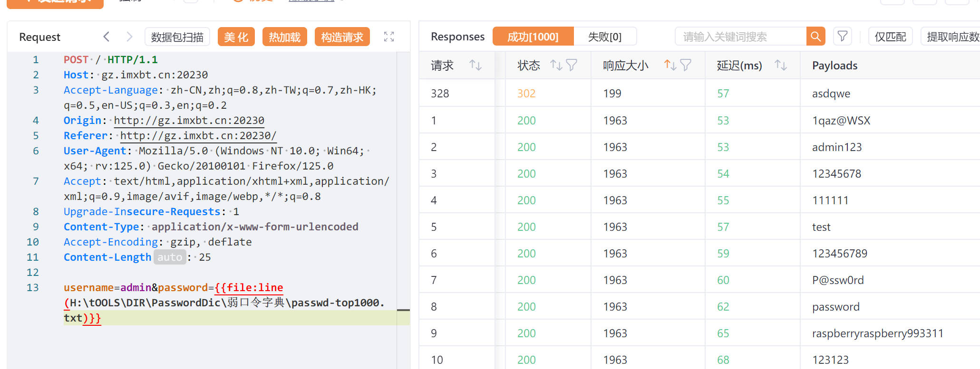The width and height of the screenshot is (980, 369).
Task: Select row with payload 1qaz@WSX
Action: pyautogui.click(x=699, y=120)
